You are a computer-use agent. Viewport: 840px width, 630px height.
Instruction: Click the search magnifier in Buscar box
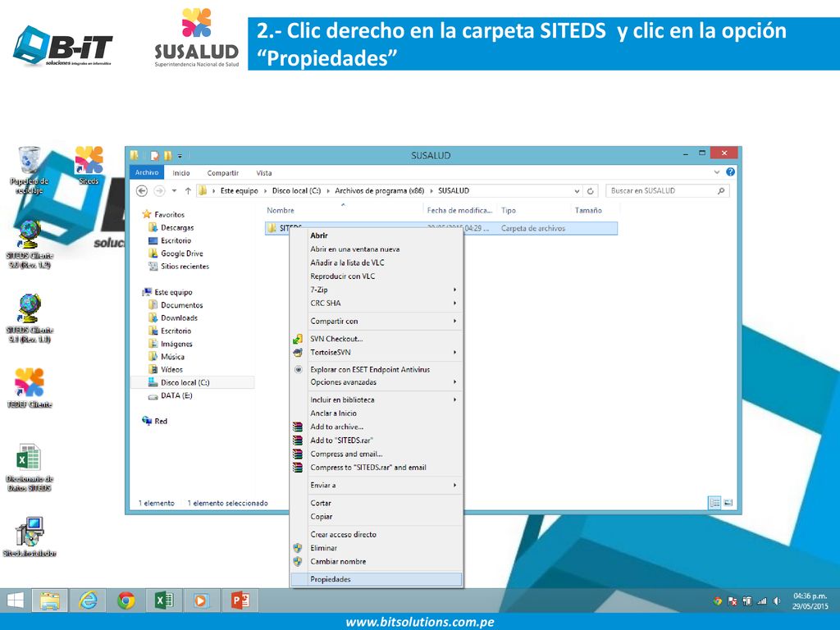(x=721, y=190)
